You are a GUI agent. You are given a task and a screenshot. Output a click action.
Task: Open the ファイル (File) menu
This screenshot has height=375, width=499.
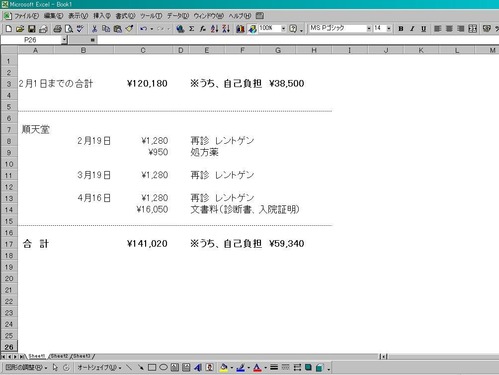26,16
